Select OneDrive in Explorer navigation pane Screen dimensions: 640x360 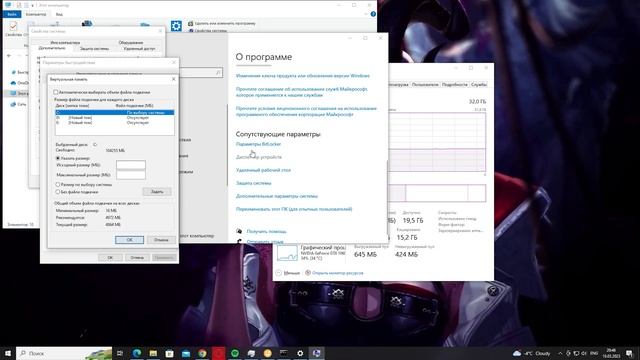coord(20,83)
